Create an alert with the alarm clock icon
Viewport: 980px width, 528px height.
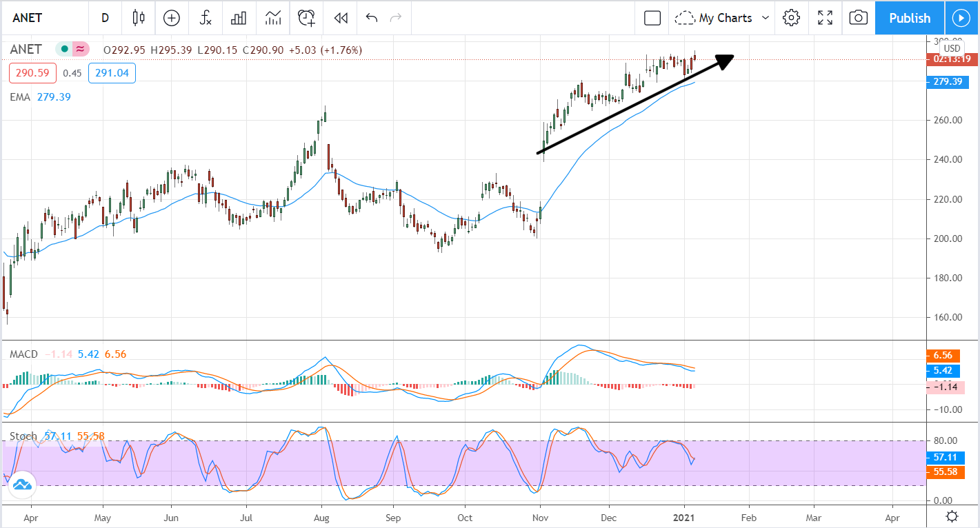coord(306,18)
